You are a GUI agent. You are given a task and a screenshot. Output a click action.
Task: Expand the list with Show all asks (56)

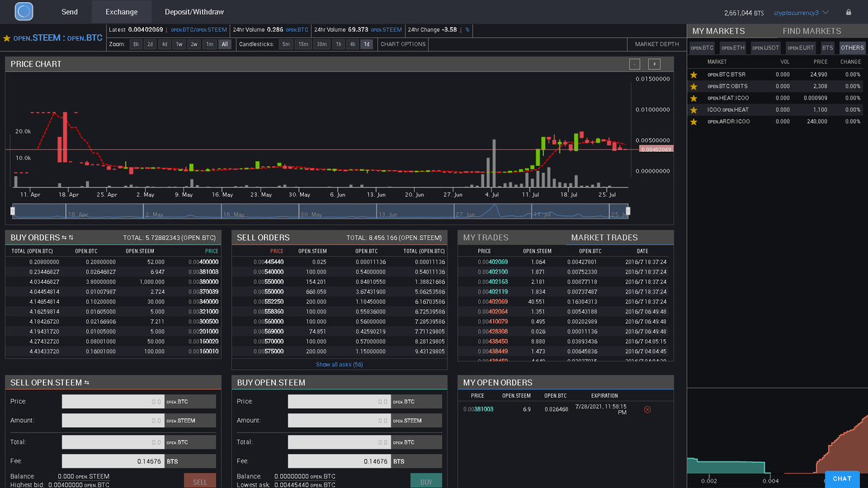(x=339, y=365)
